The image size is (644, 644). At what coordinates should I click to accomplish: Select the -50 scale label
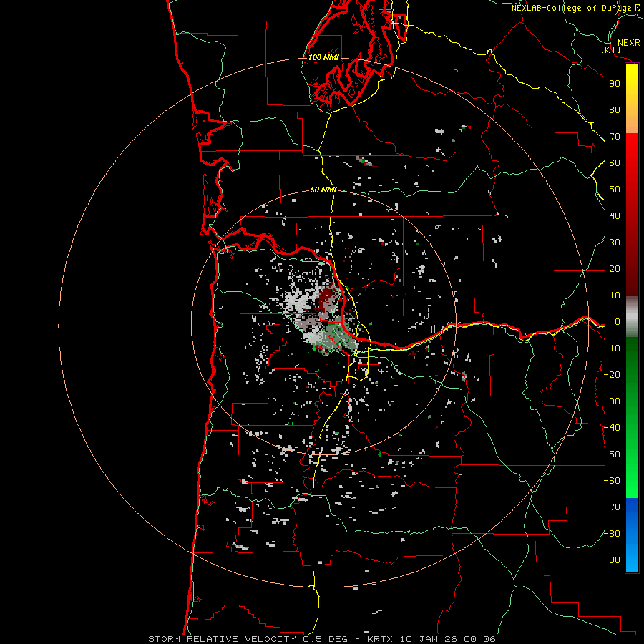612,454
